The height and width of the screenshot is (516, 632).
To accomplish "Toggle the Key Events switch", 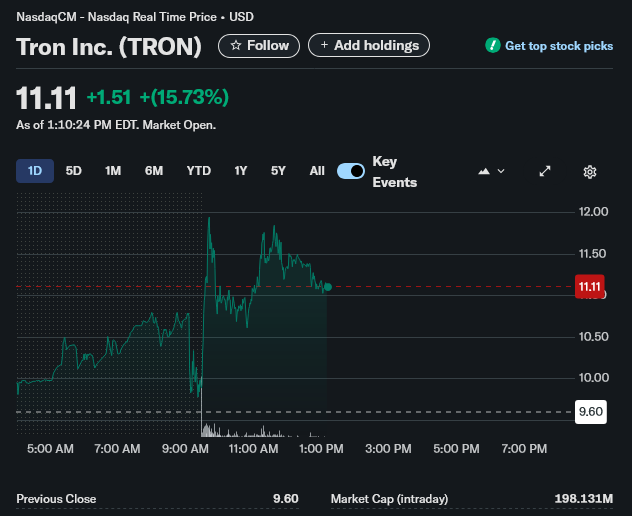I will (x=351, y=171).
